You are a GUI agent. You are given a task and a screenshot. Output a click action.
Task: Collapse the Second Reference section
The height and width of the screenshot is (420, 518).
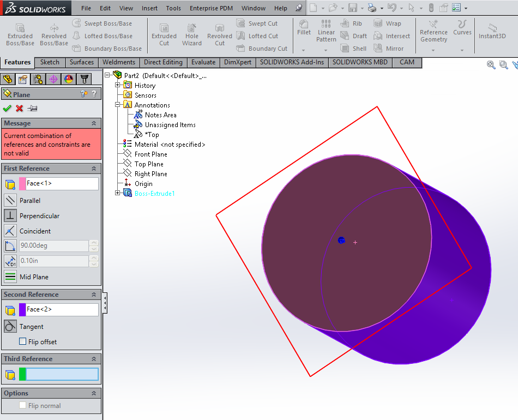pos(94,294)
